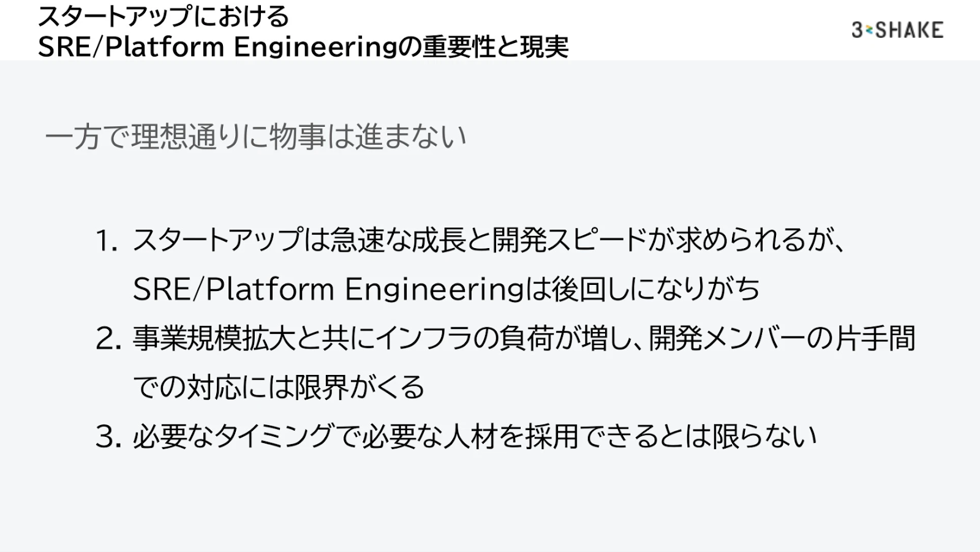Click the number 3 in the logo
The image size is (980, 552).
click(857, 29)
